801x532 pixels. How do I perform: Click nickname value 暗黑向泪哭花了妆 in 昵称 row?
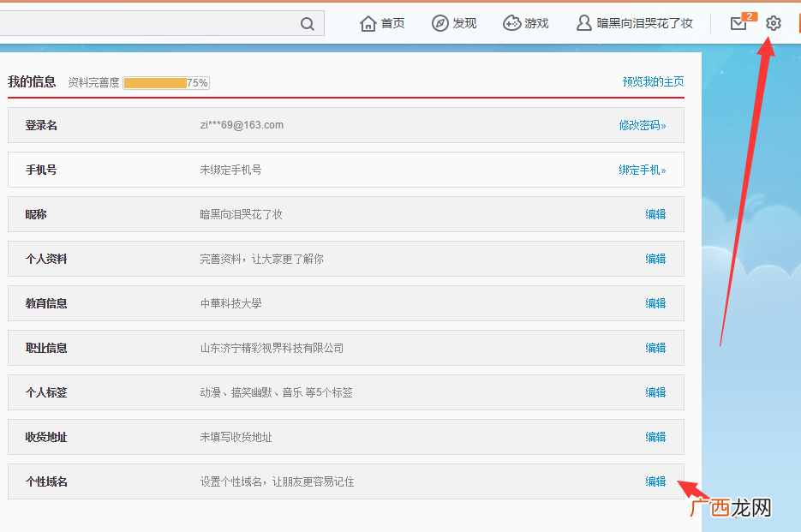[x=241, y=214]
